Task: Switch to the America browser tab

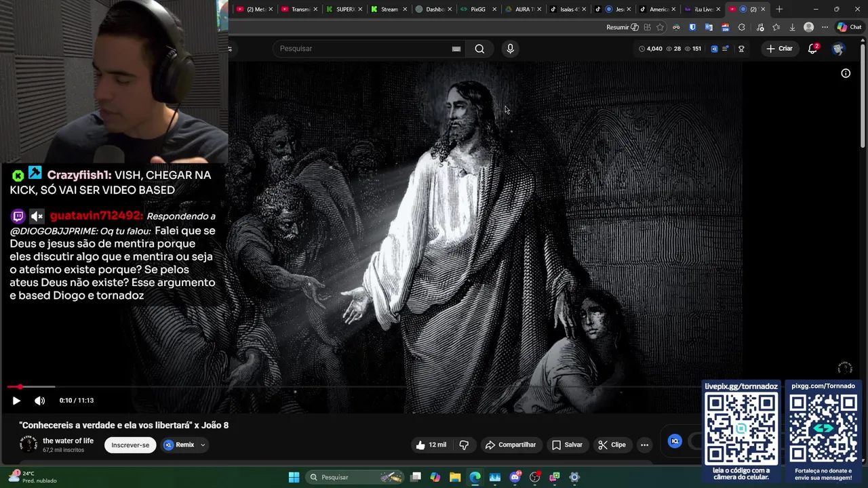Action: (656, 9)
